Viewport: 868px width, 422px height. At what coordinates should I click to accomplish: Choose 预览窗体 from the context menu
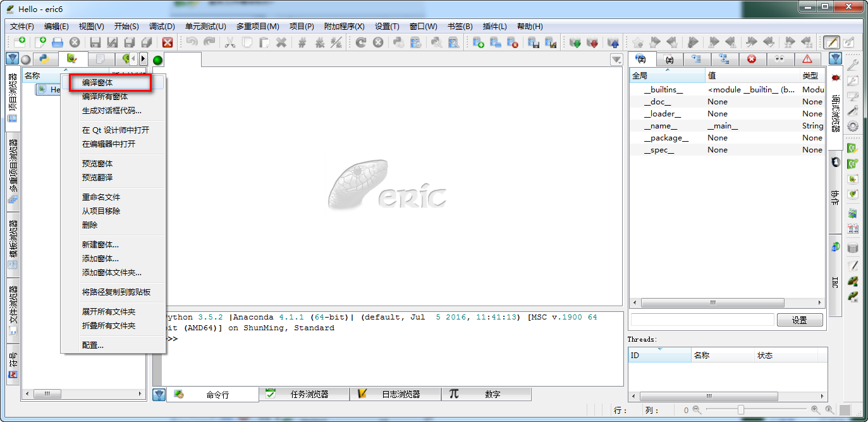[113, 163]
